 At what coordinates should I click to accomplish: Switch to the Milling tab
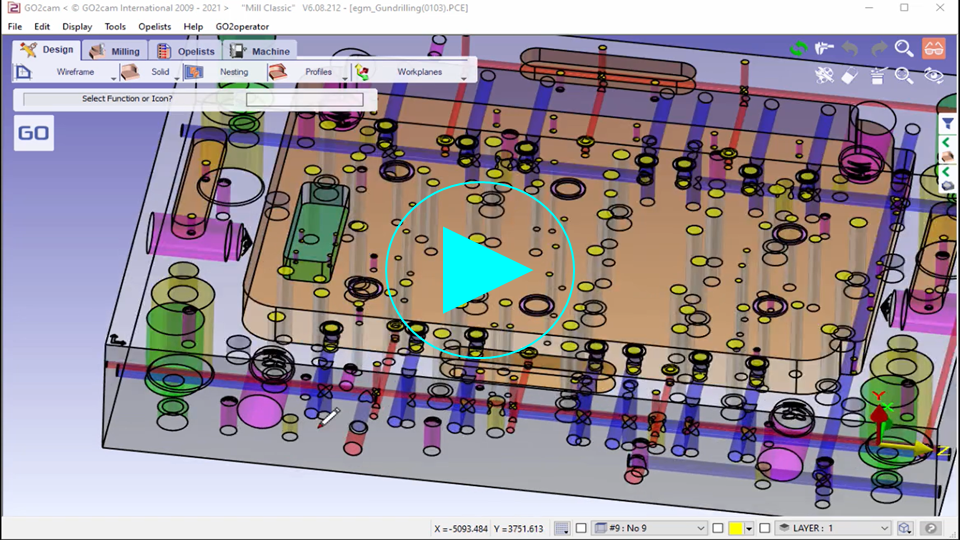pos(115,51)
